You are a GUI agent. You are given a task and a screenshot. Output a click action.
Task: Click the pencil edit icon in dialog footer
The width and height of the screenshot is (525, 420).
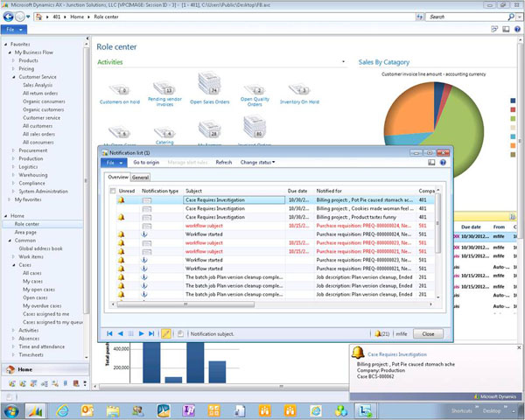click(x=165, y=333)
